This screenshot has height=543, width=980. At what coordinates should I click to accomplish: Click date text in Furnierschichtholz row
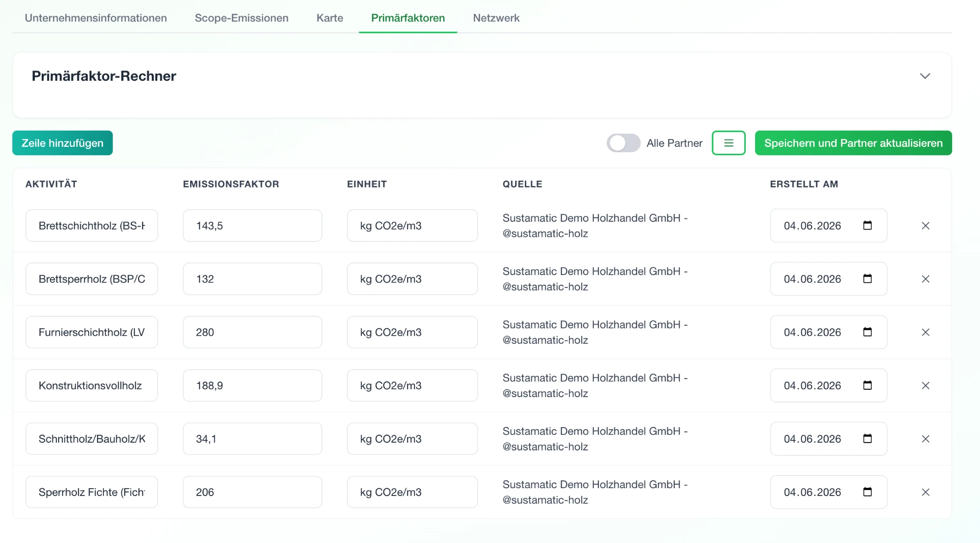pyautogui.click(x=812, y=332)
